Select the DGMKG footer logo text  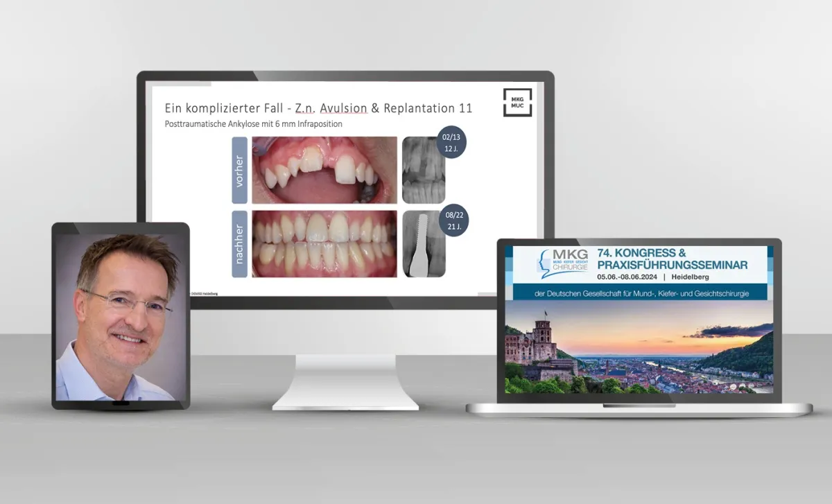click(205, 293)
